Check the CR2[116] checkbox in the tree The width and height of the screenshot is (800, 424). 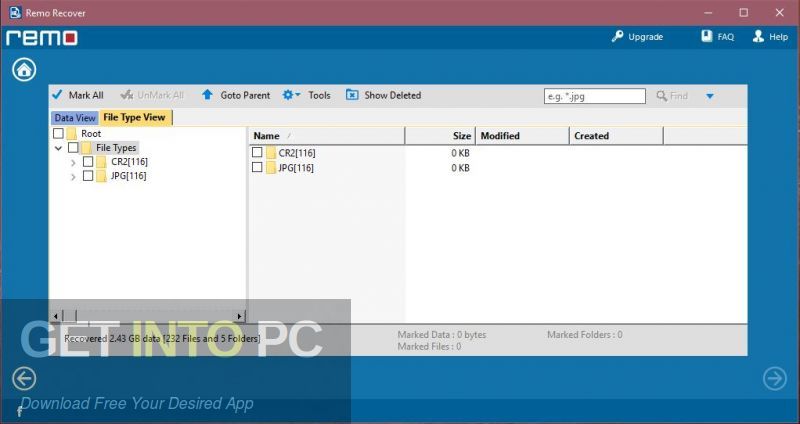coord(88,162)
